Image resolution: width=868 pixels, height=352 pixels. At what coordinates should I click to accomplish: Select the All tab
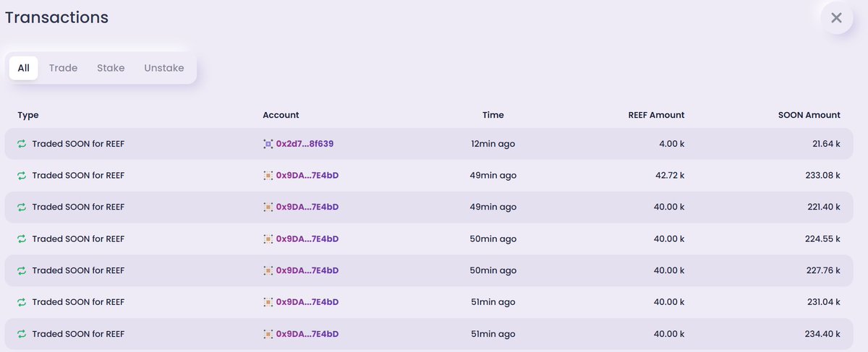[x=24, y=68]
